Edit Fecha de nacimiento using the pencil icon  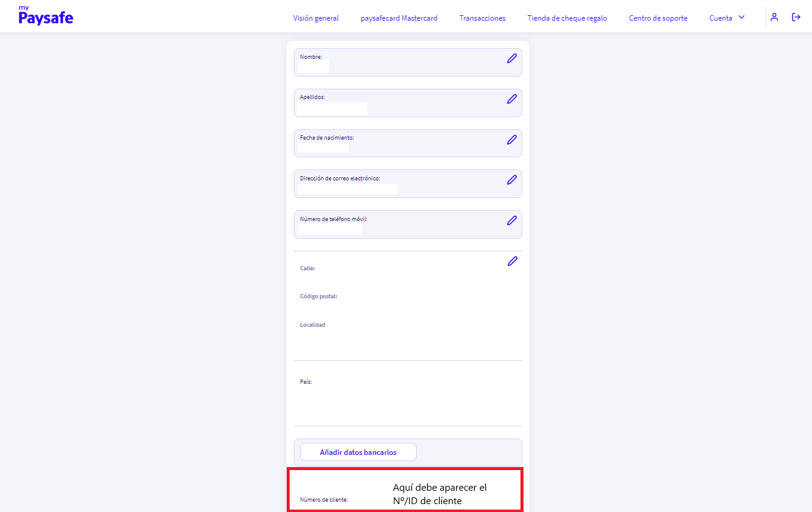pos(511,140)
